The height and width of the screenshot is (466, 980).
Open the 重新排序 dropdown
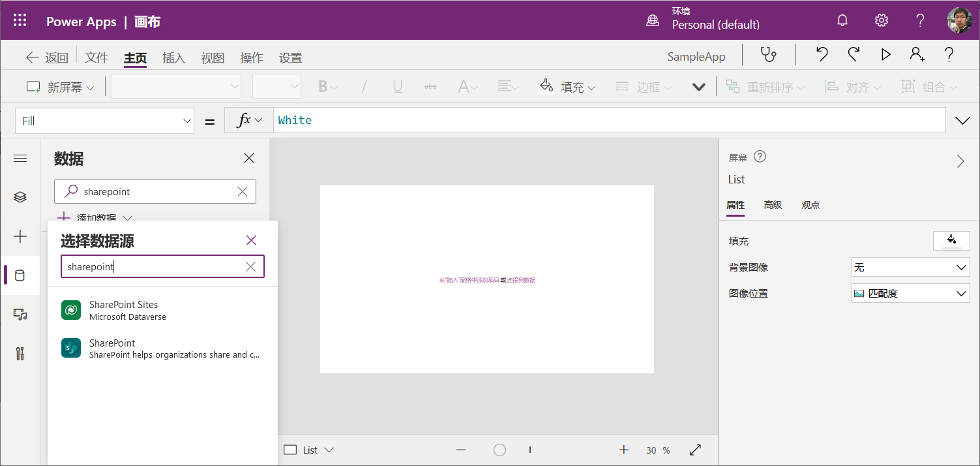765,87
